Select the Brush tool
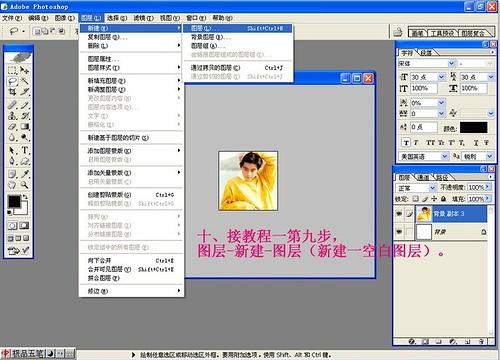The width and height of the screenshot is (500, 360). pos(24,105)
